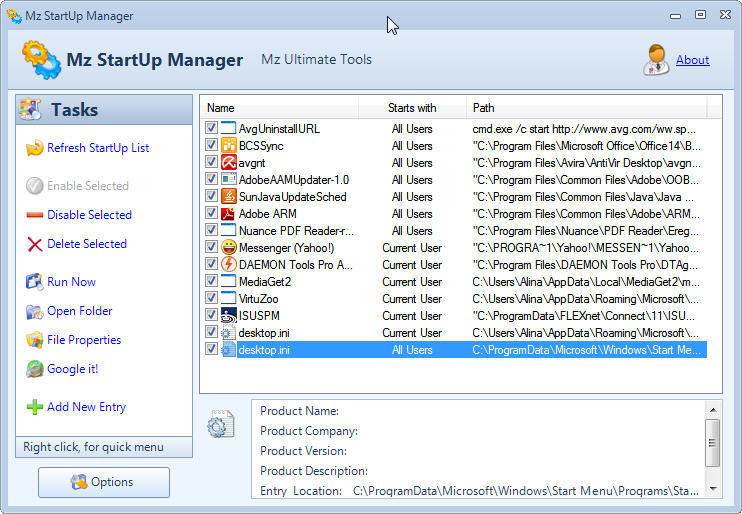Click the cmd.exe /c start path cell
The image size is (742, 514).
point(584,129)
